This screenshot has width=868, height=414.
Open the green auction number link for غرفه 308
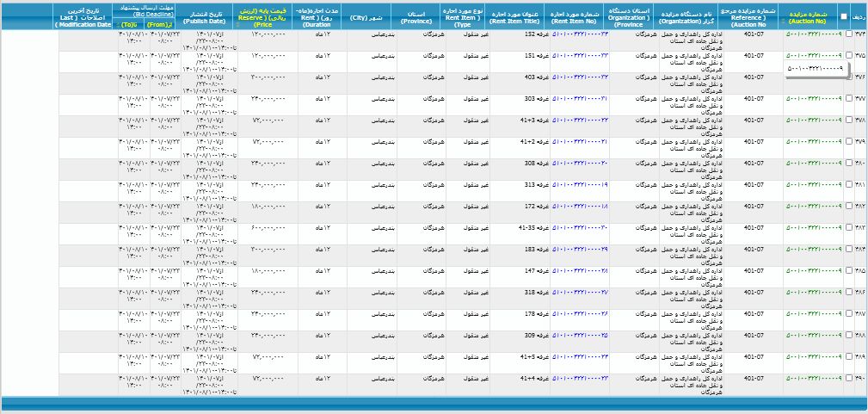[814, 164]
